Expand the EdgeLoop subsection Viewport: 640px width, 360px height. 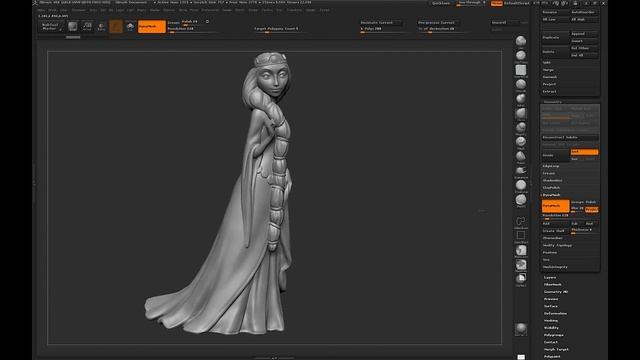551,166
